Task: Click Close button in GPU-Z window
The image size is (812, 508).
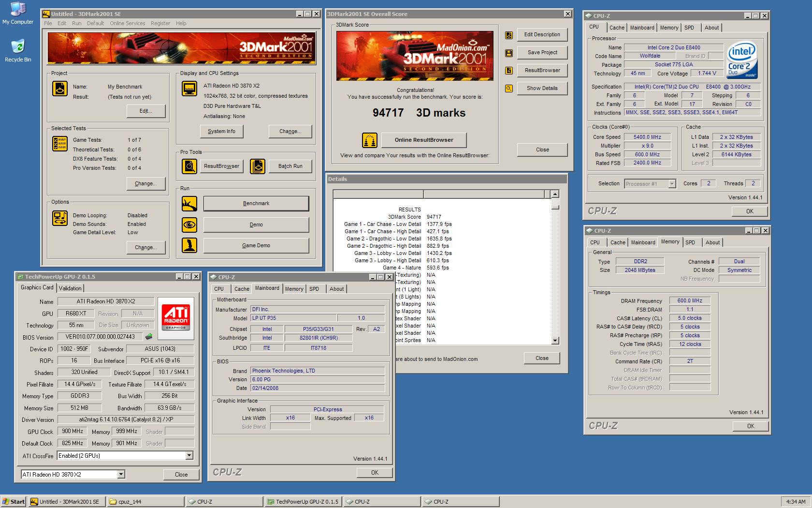Action: (181, 475)
